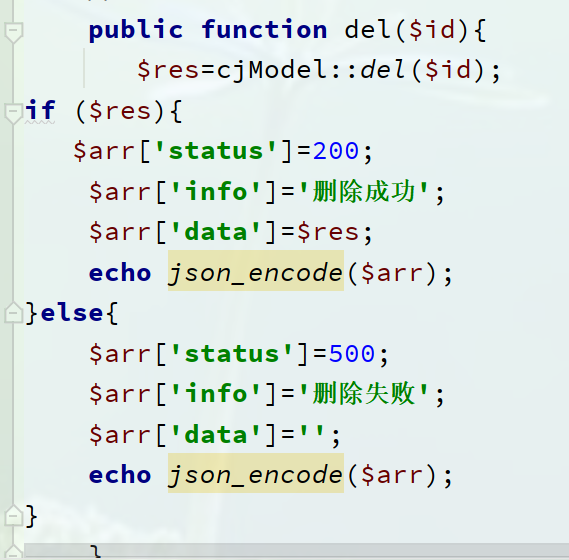Click 'data' key on the empty string line
Viewport: 569px width, 560px height.
click(x=216, y=434)
